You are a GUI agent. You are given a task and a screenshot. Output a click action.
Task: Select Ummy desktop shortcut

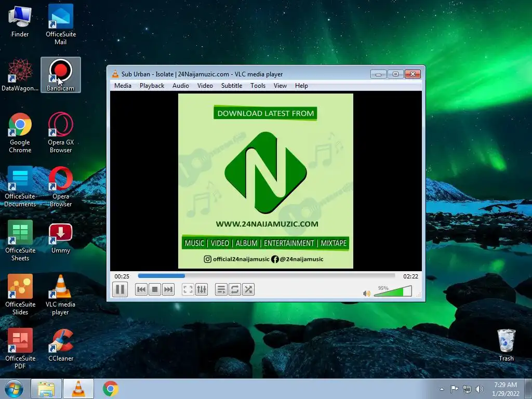[61, 238]
